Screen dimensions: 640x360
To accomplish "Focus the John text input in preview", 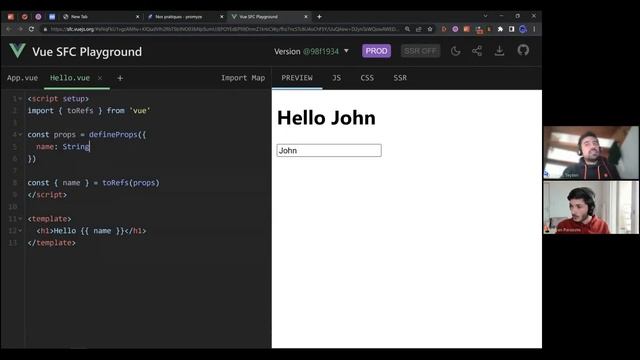I will pyautogui.click(x=329, y=151).
